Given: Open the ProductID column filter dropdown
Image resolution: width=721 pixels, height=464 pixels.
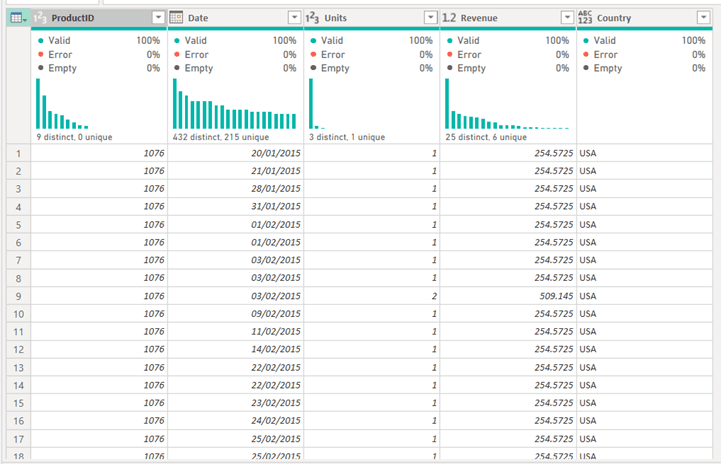Looking at the screenshot, I should pyautogui.click(x=158, y=18).
